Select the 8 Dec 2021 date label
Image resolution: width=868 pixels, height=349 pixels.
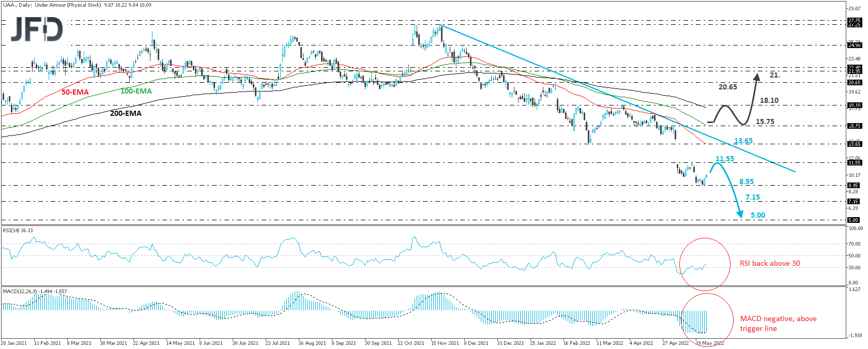tap(476, 343)
